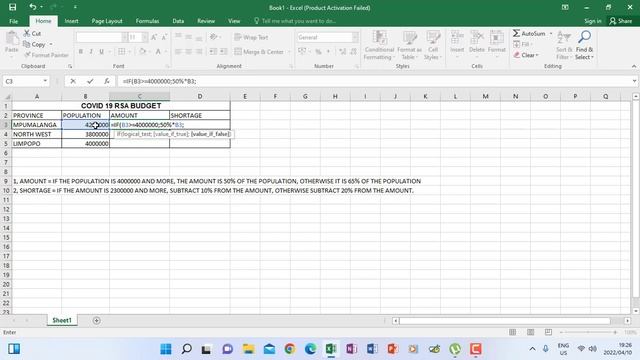Click the Fill button

522,44
